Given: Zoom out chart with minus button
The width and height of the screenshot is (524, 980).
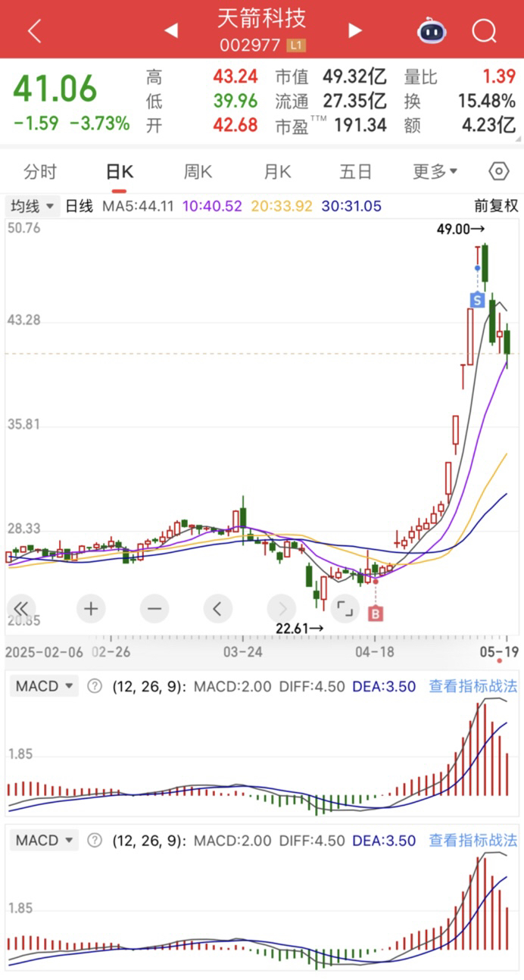Looking at the screenshot, I should pos(154,608).
